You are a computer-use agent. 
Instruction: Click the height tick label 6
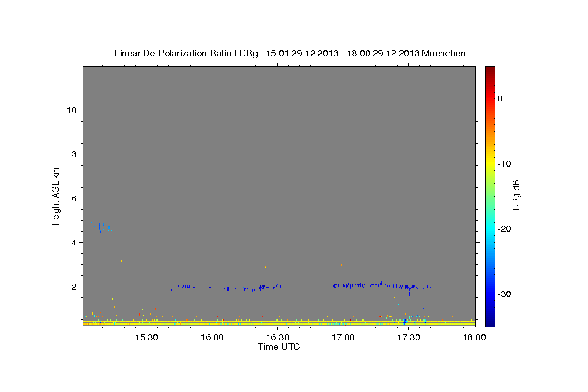73,198
